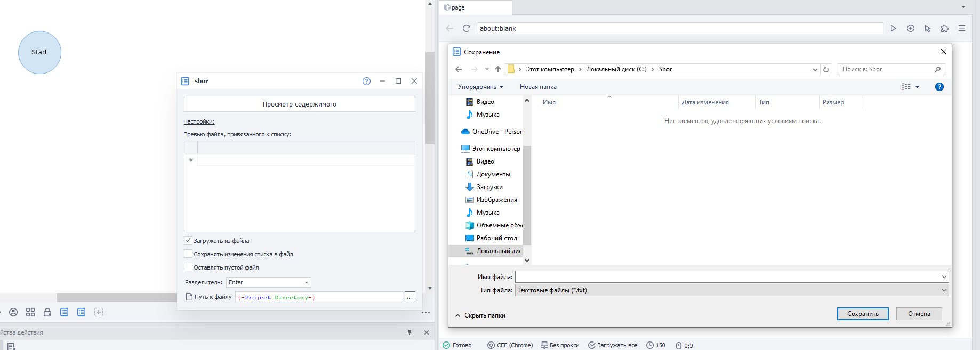Select 'Документы' in navigation tree
The image size is (980, 350).
pos(488,174)
